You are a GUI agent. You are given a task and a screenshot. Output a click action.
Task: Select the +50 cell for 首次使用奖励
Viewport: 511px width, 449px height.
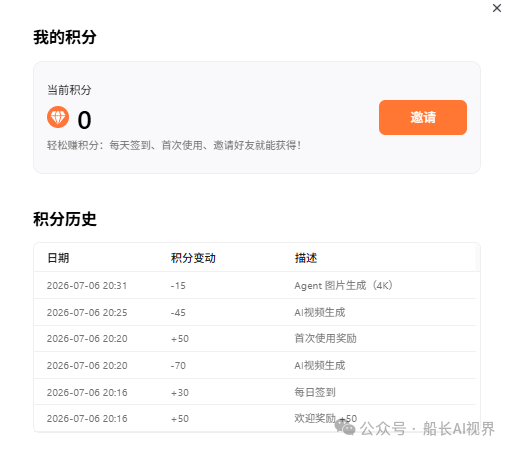tap(180, 339)
